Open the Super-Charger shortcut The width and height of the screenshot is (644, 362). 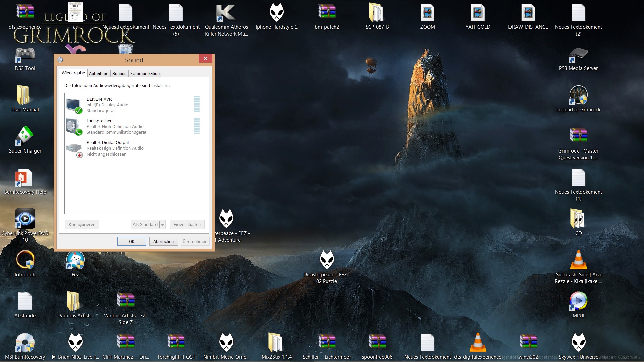(x=25, y=137)
